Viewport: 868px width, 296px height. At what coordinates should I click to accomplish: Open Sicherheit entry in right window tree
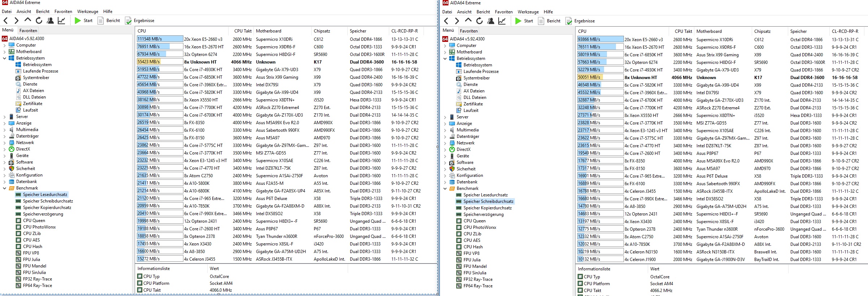coord(466,169)
